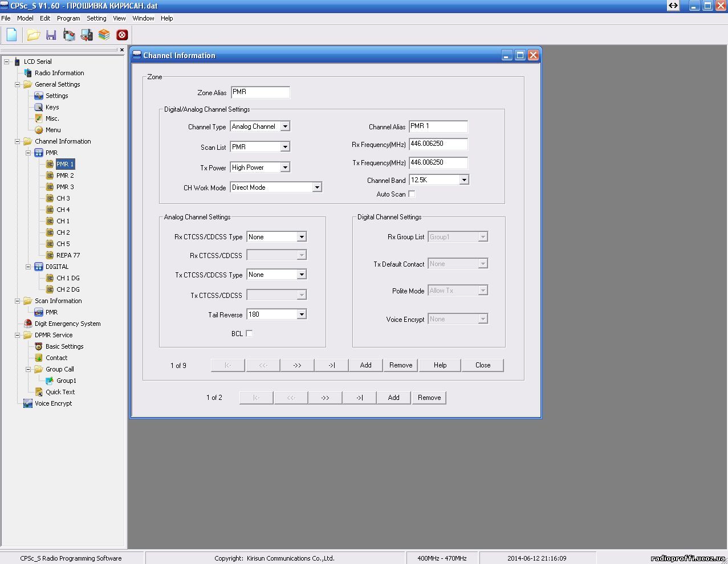
Task: Click the Close button in dialog
Action: point(483,365)
